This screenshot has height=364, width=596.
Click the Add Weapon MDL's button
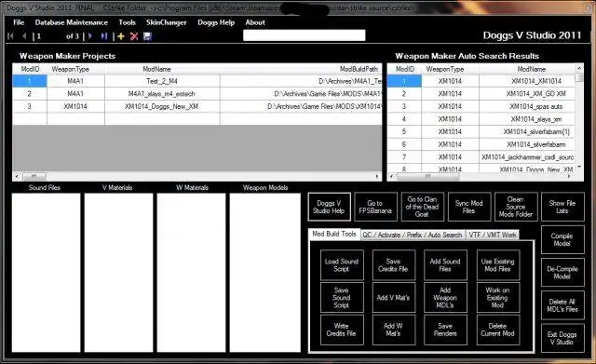[445, 298]
